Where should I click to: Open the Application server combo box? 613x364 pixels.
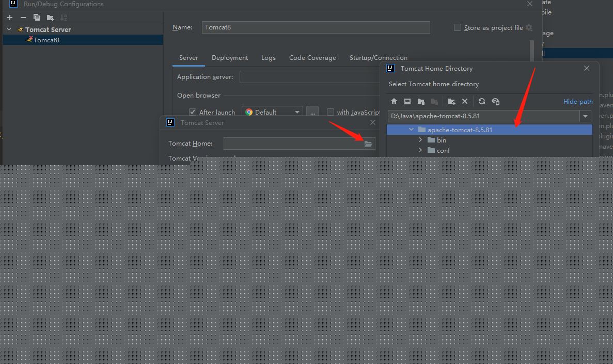pyautogui.click(x=310, y=77)
